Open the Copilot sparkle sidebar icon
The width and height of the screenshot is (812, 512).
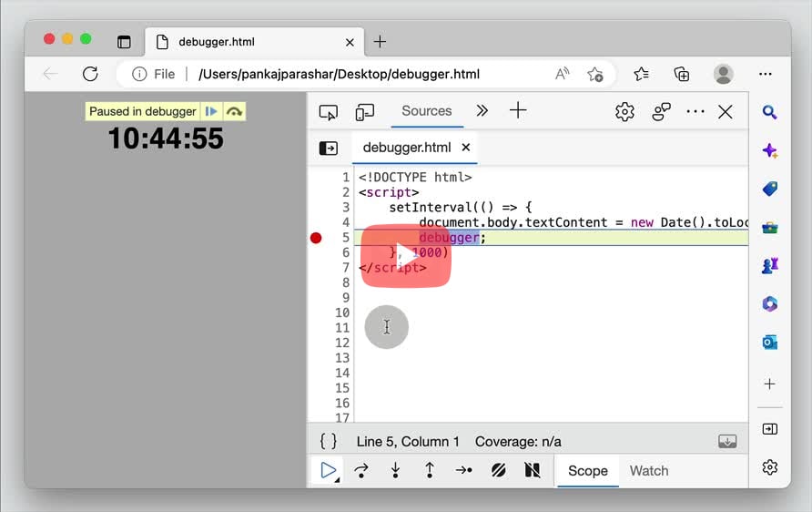[x=769, y=151]
